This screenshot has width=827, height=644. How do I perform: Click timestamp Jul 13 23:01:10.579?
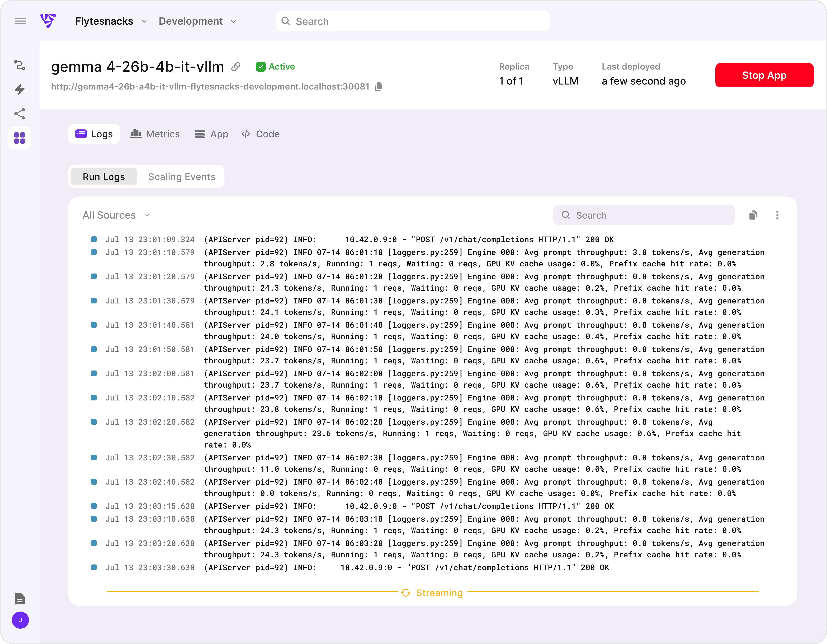[x=150, y=252]
